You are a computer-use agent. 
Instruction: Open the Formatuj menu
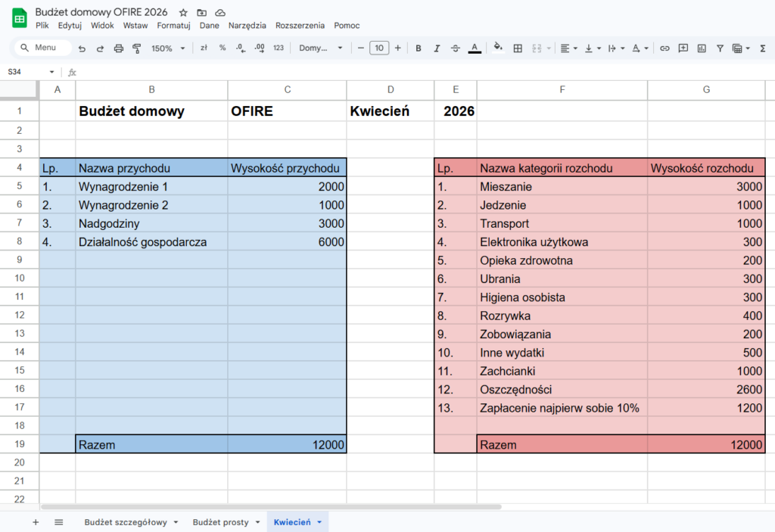click(173, 25)
